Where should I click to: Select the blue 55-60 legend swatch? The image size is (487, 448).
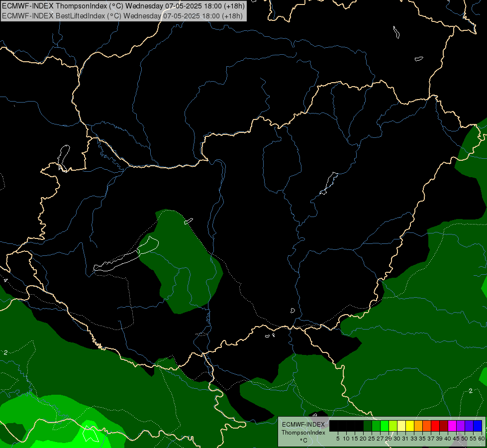point(478,426)
